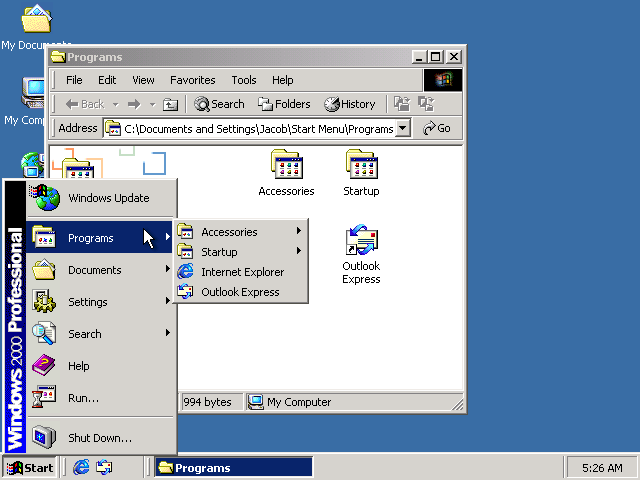This screenshot has width=640, height=480.
Task: Open Settings in the Start menu
Action: 102,302
